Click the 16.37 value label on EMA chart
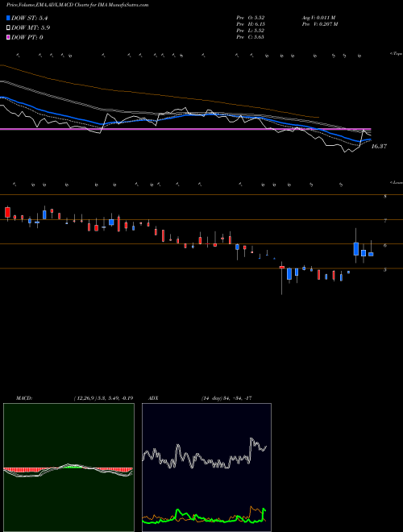Image resolution: width=403 pixels, height=532 pixels. [379, 146]
